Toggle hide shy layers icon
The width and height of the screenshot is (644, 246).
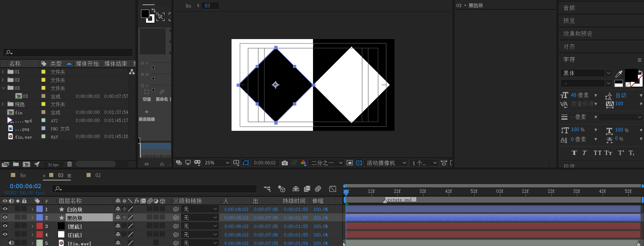click(x=296, y=189)
